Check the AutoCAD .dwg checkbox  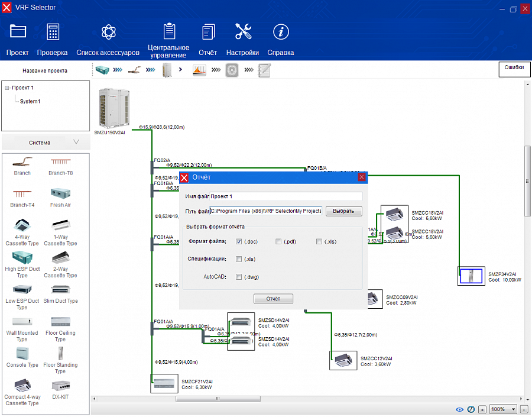point(239,277)
